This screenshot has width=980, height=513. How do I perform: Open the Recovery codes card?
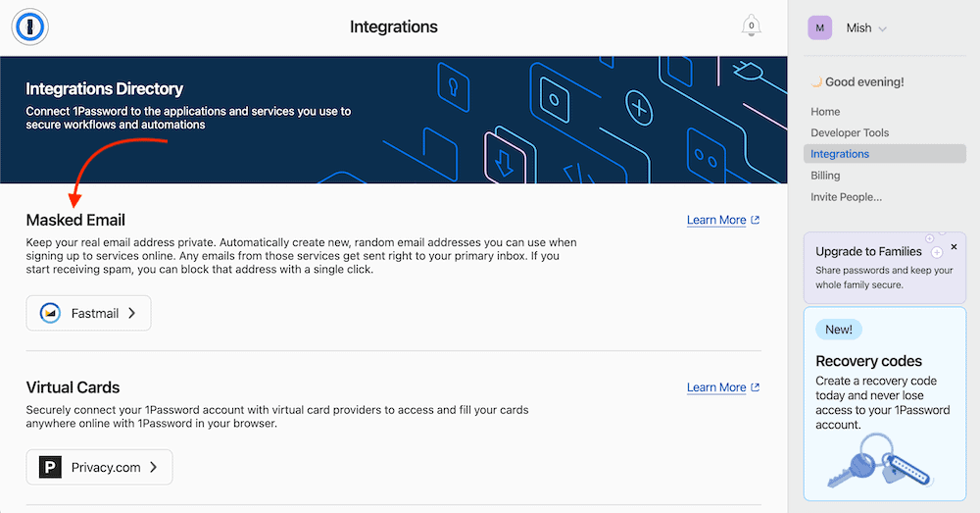pos(884,403)
